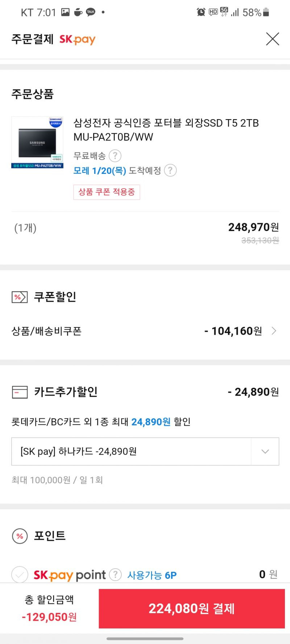Click the dropdown arrow of card selector
Image resolution: width=290 pixels, height=644 pixels.
tap(265, 451)
